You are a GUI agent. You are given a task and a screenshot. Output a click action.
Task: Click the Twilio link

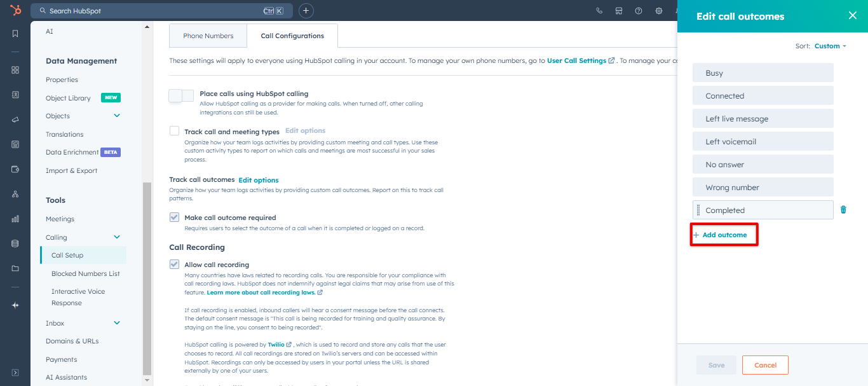pos(276,345)
